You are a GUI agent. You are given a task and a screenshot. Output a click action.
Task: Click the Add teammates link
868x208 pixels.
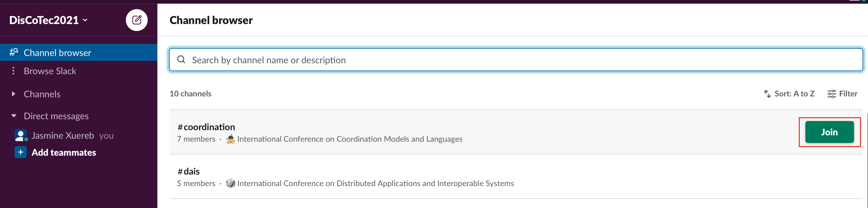[64, 153]
